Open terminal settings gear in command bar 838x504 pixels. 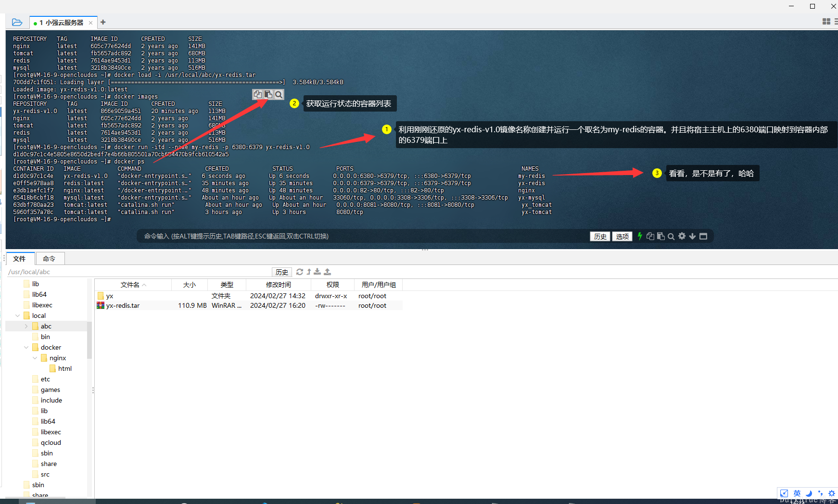pos(682,236)
